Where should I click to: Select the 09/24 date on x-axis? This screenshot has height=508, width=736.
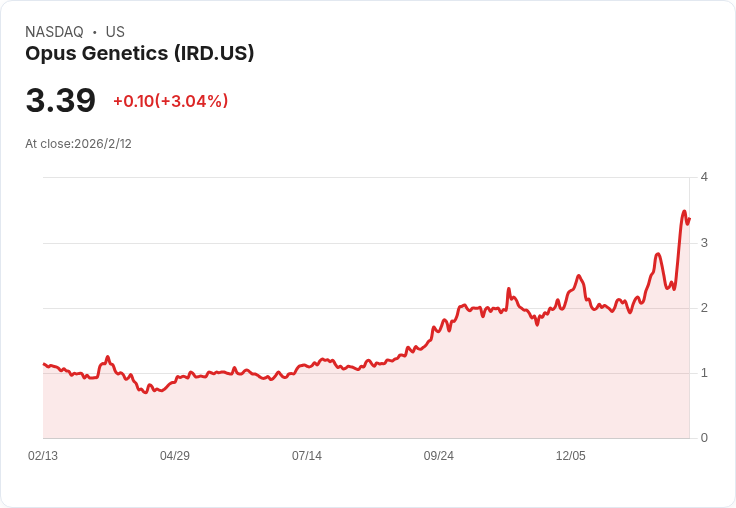pos(438,455)
